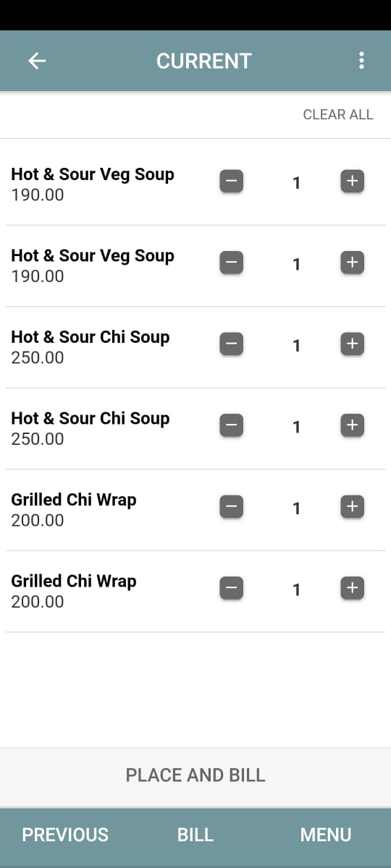This screenshot has height=868, width=391.
Task: Add one more first Hot & Sour Chi Soup
Action: [352, 344]
